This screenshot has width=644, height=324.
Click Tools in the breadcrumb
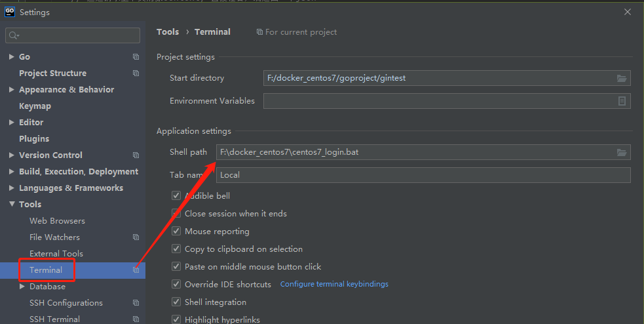pyautogui.click(x=168, y=32)
